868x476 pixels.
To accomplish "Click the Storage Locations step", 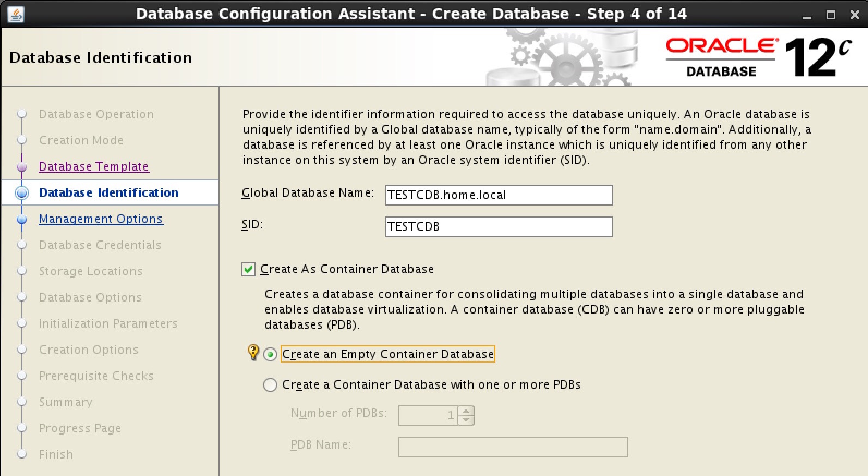I will click(91, 271).
